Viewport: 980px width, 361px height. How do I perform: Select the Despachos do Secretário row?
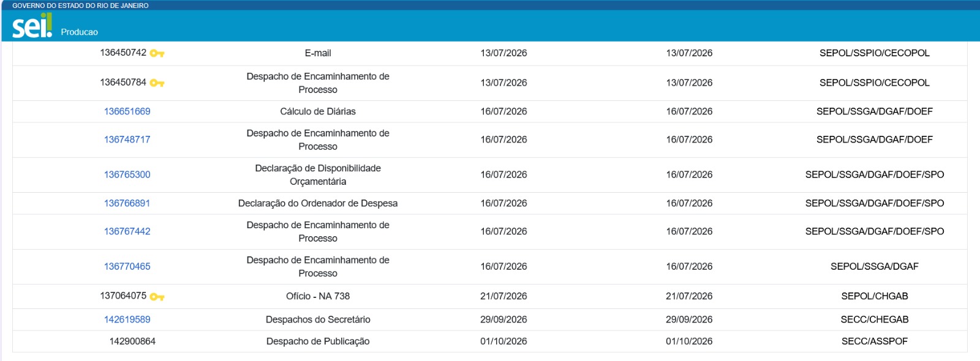click(x=490, y=319)
